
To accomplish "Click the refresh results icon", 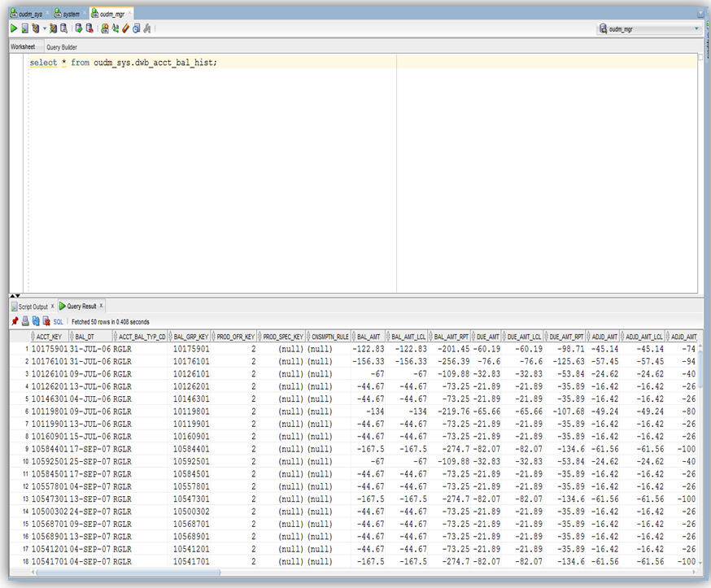I will click(36, 321).
